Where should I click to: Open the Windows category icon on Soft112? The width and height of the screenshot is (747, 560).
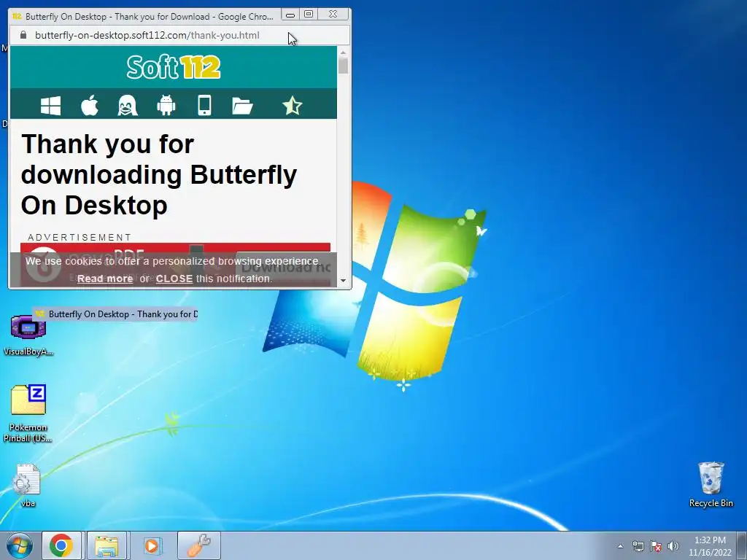50,106
